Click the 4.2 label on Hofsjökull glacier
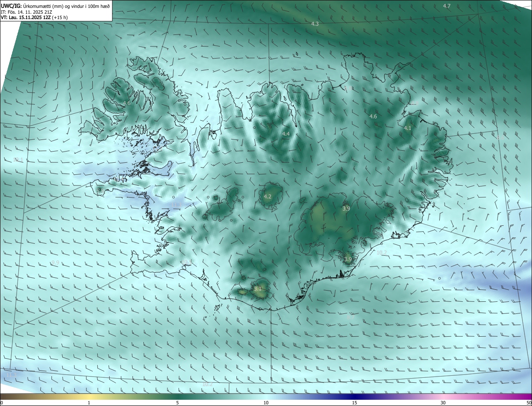The width and height of the screenshot is (532, 406). coord(268,197)
